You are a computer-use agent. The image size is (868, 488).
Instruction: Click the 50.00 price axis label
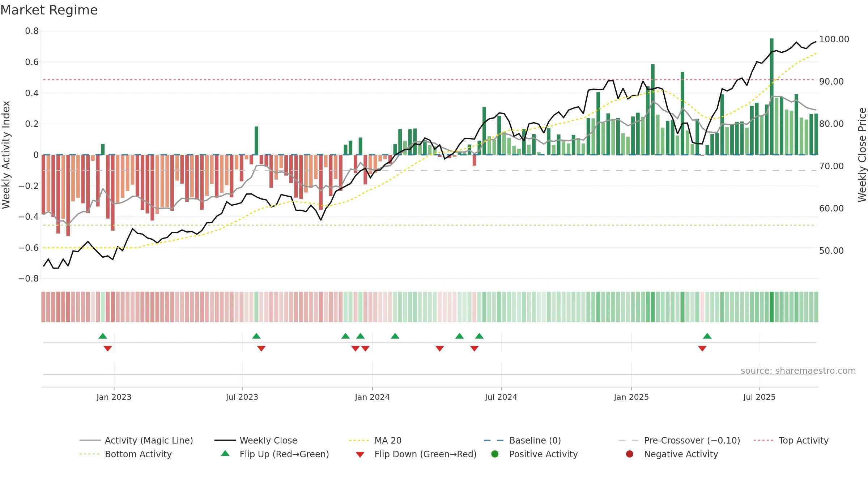point(831,251)
